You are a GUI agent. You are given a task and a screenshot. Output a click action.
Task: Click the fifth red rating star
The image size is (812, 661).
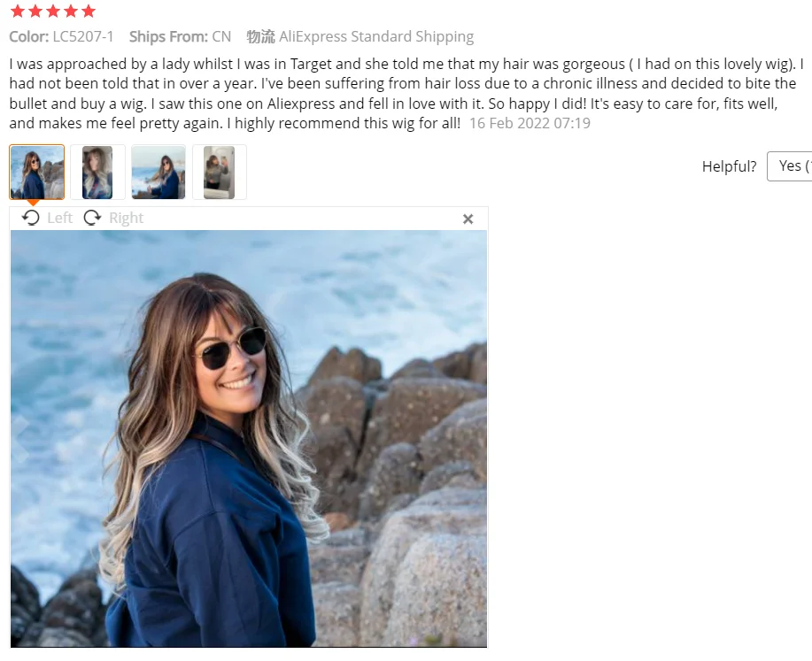89,11
